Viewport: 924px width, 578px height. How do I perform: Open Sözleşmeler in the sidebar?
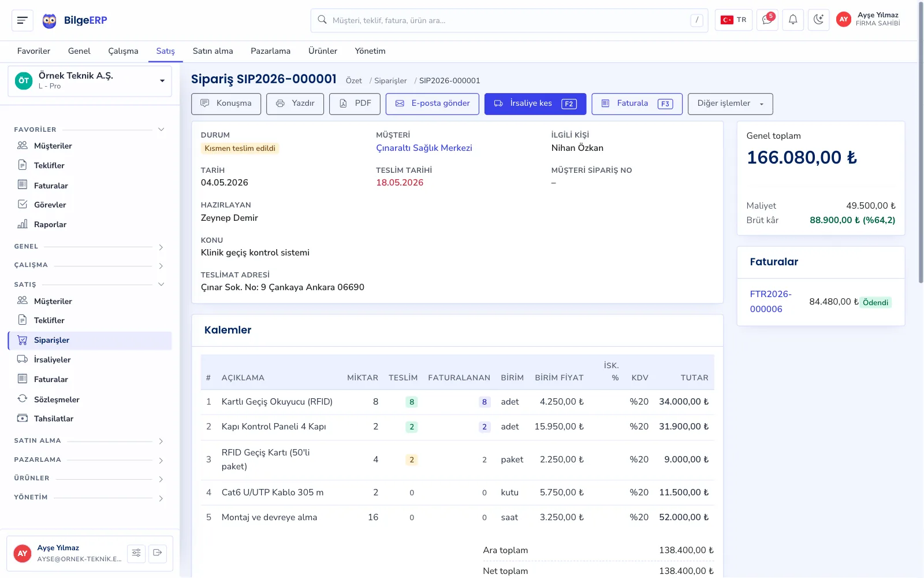click(90, 399)
